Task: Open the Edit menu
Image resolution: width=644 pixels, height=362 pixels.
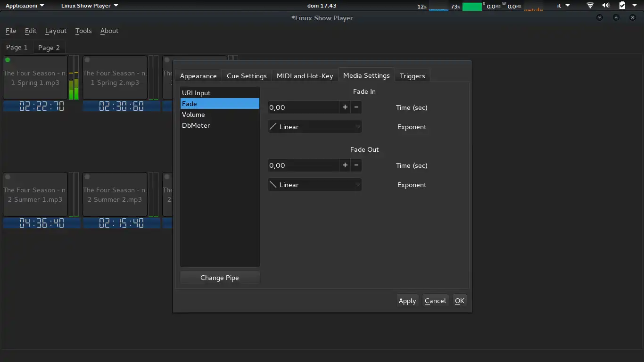Action: (x=31, y=31)
